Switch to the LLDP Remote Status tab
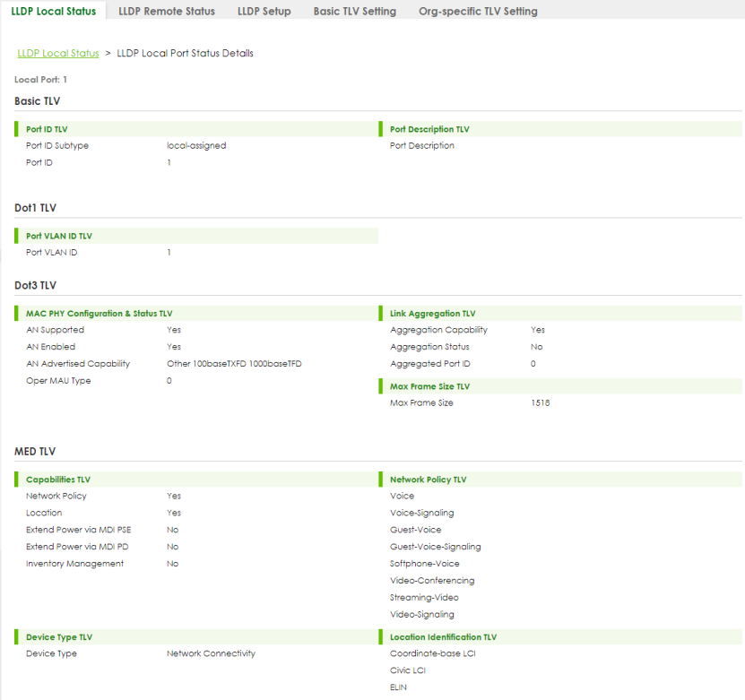 coord(166,12)
